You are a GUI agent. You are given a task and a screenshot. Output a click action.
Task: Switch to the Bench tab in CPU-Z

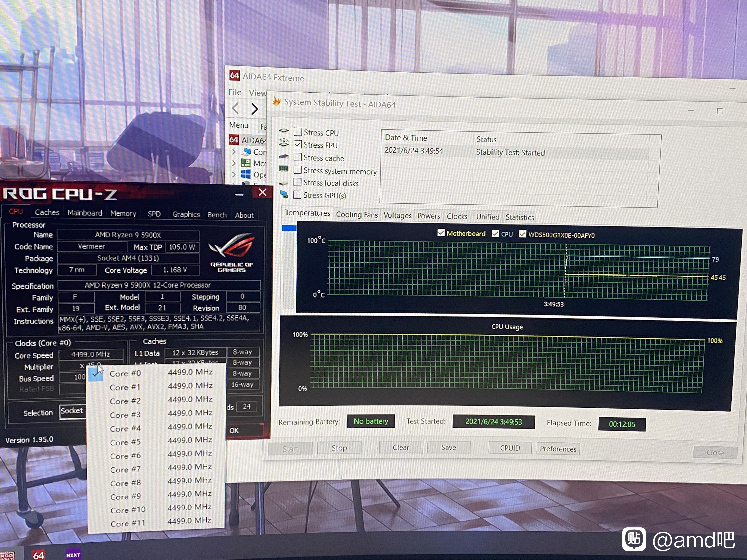pos(217,215)
